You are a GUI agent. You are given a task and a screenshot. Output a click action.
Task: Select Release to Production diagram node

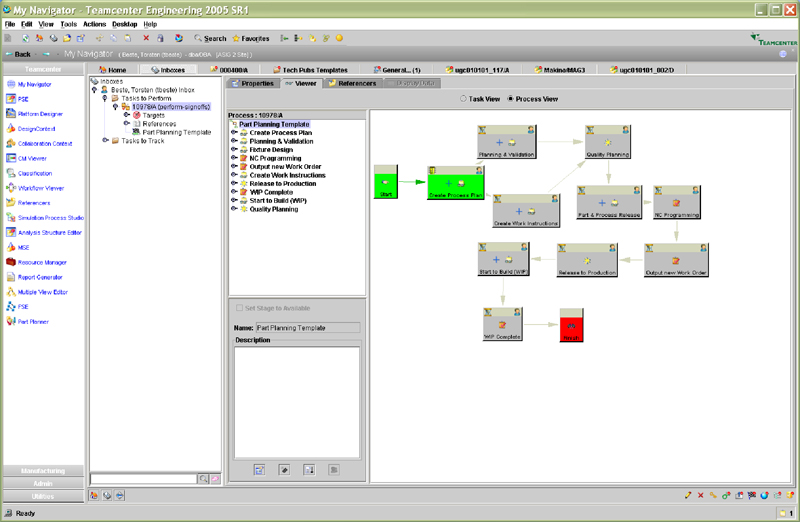coord(587,260)
